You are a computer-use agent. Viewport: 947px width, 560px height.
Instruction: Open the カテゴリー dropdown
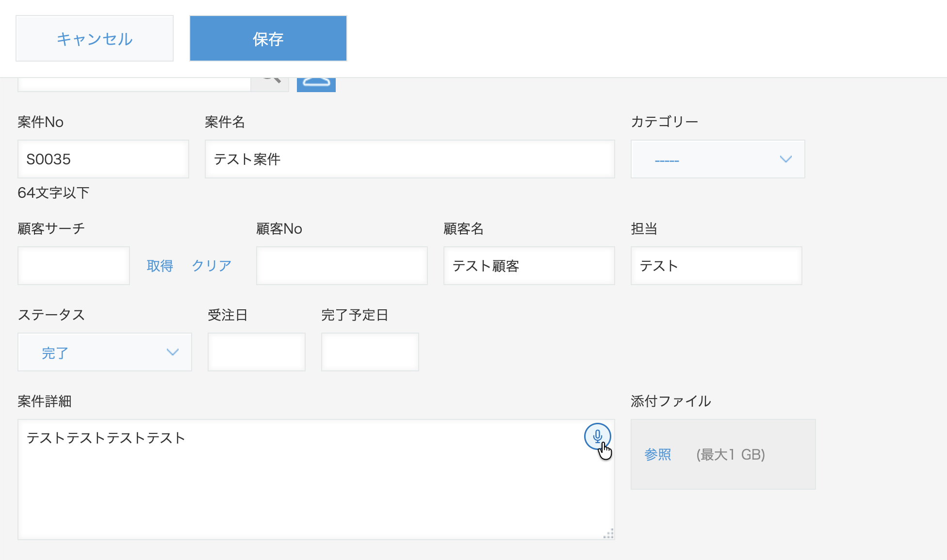[718, 159]
